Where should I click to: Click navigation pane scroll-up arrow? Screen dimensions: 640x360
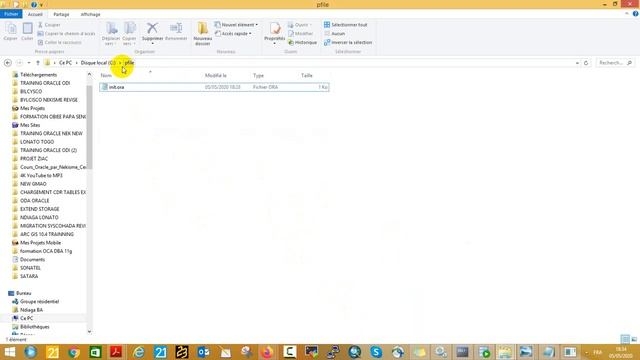pos(89,74)
